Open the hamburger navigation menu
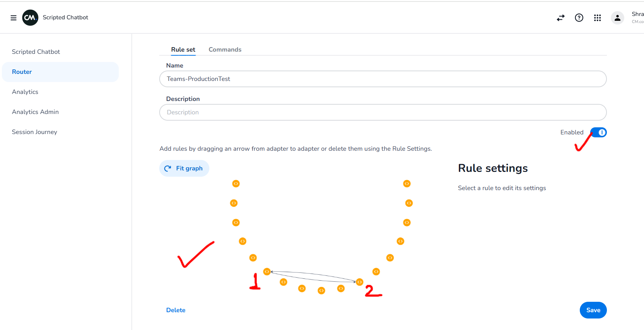The height and width of the screenshot is (330, 644). point(13,17)
